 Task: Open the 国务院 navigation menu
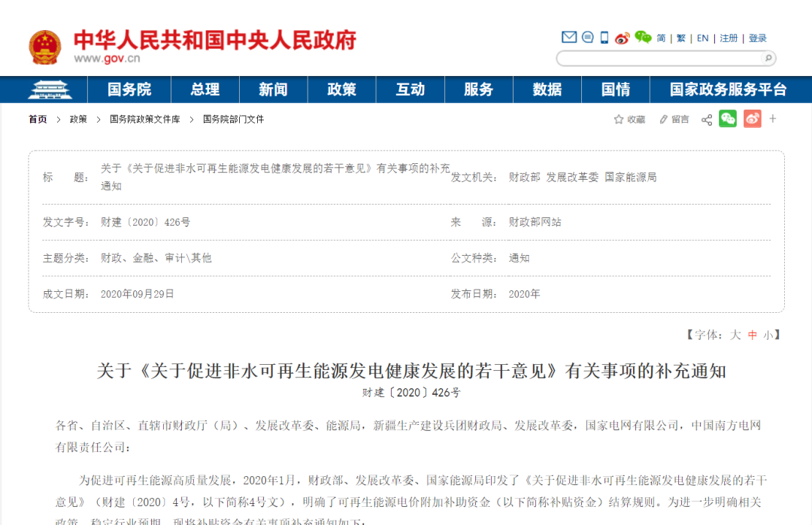pos(129,90)
